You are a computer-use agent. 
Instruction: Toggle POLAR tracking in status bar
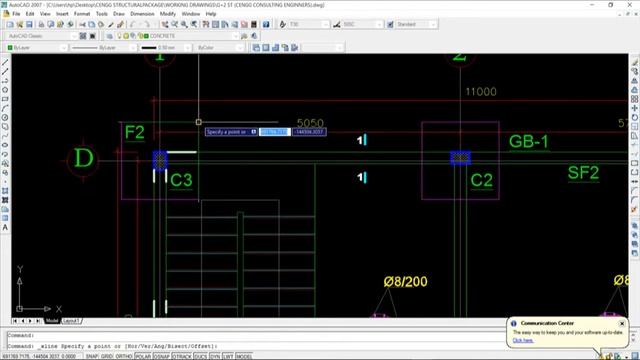[143, 356]
